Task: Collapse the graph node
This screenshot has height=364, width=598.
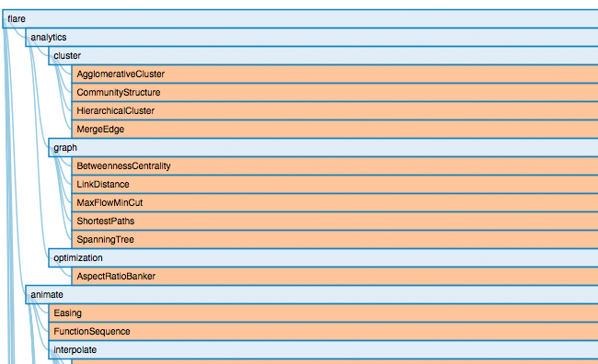Action: [x=323, y=147]
